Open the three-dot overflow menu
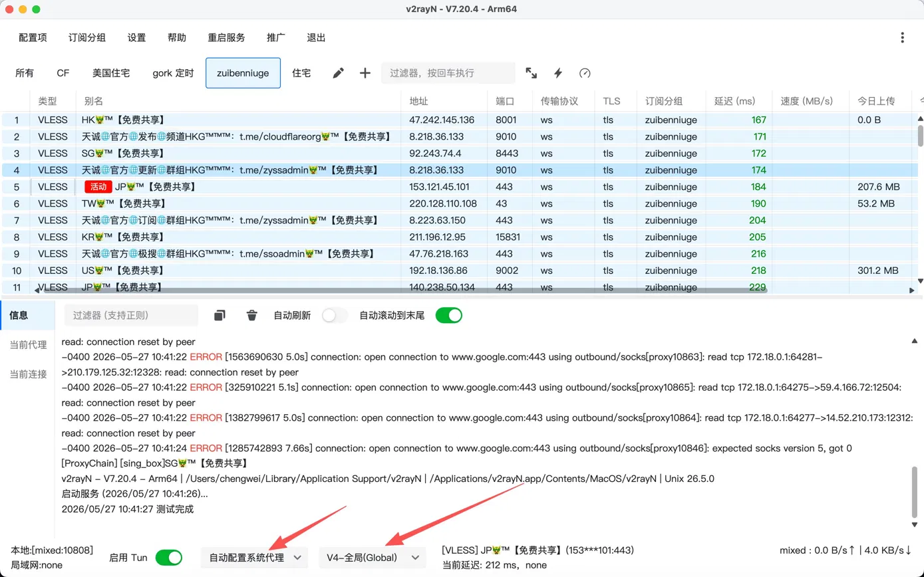The image size is (924, 577). click(902, 38)
